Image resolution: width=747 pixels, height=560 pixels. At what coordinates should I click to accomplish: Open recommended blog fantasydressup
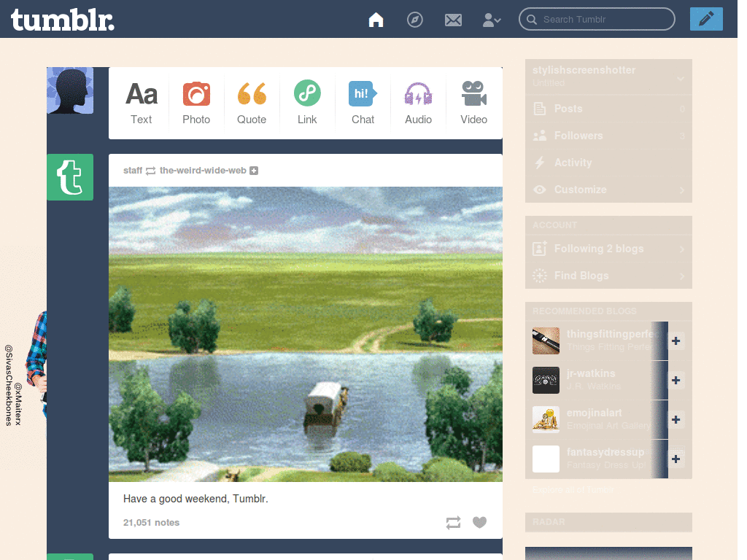coord(605,452)
